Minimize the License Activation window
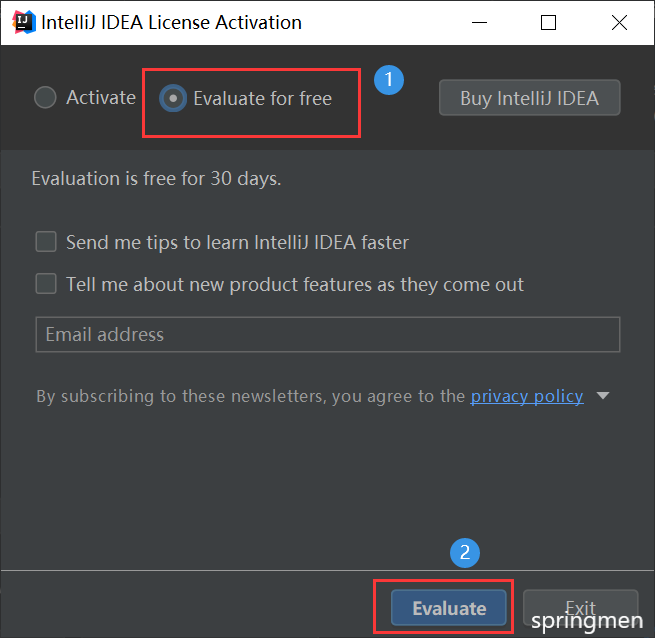The image size is (655, 638). pos(479,22)
